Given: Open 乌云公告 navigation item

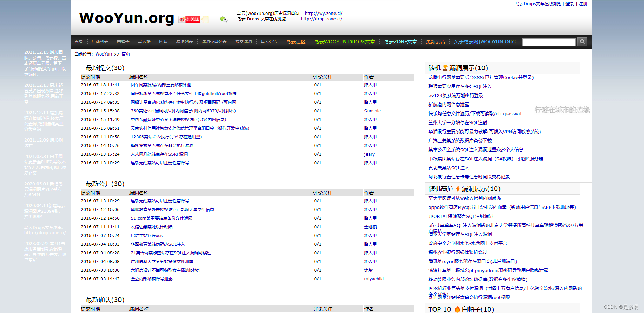Looking at the screenshot, I should (x=269, y=42).
